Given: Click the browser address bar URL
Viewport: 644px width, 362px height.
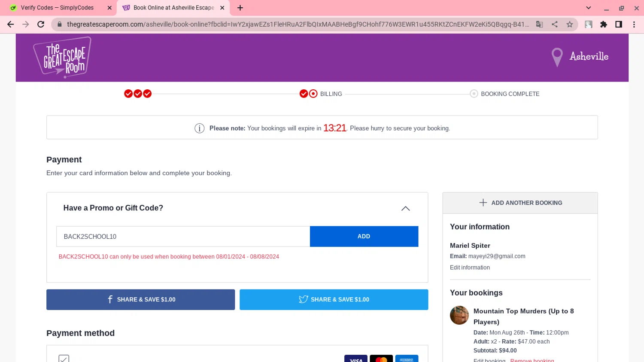Looking at the screenshot, I should [298, 24].
